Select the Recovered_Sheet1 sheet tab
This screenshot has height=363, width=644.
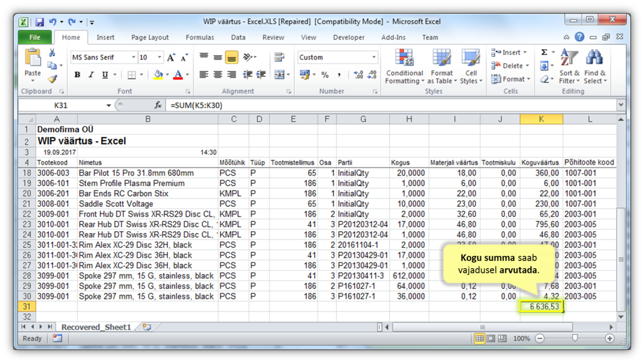[x=96, y=327]
